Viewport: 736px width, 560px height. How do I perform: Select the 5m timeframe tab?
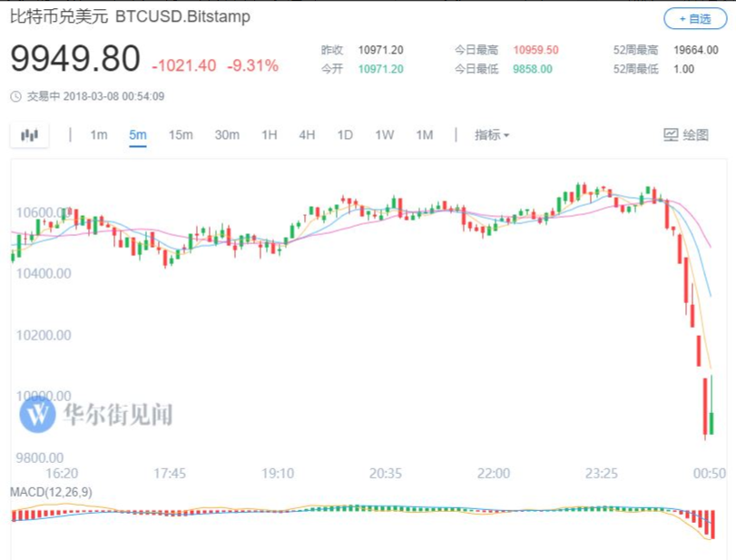(138, 135)
